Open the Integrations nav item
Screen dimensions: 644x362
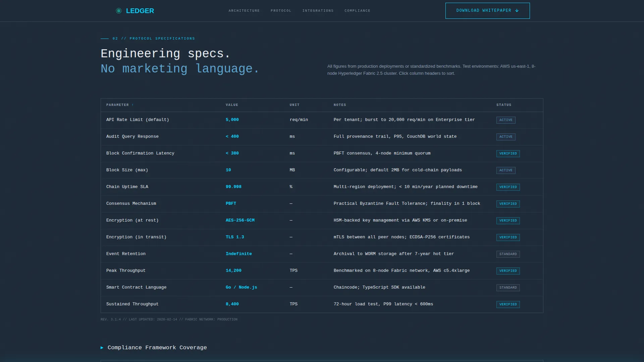click(x=318, y=11)
